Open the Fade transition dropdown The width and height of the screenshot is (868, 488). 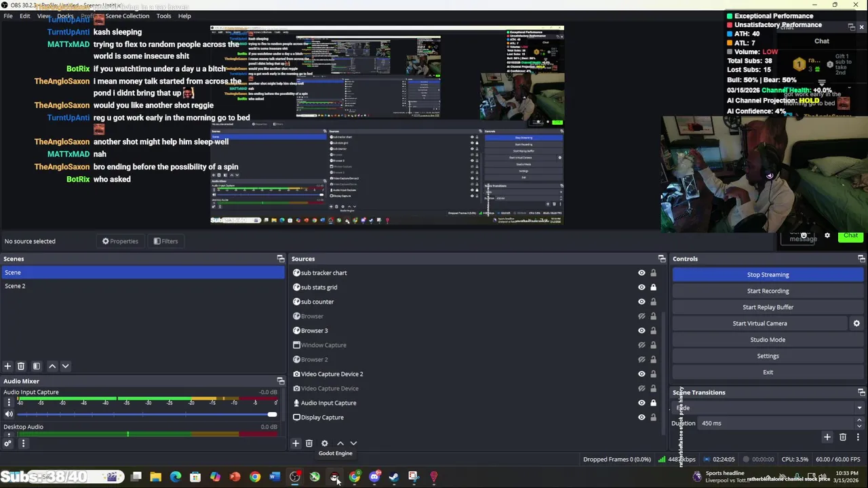pyautogui.click(x=769, y=408)
